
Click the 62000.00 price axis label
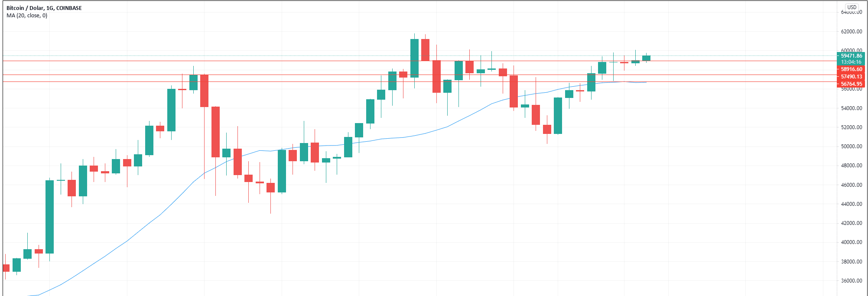tap(851, 32)
